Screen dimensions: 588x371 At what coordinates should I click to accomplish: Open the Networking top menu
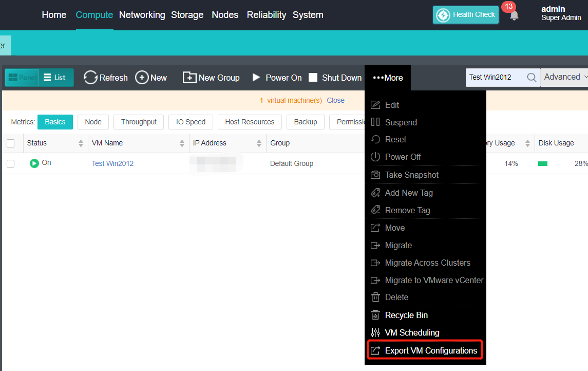142,15
